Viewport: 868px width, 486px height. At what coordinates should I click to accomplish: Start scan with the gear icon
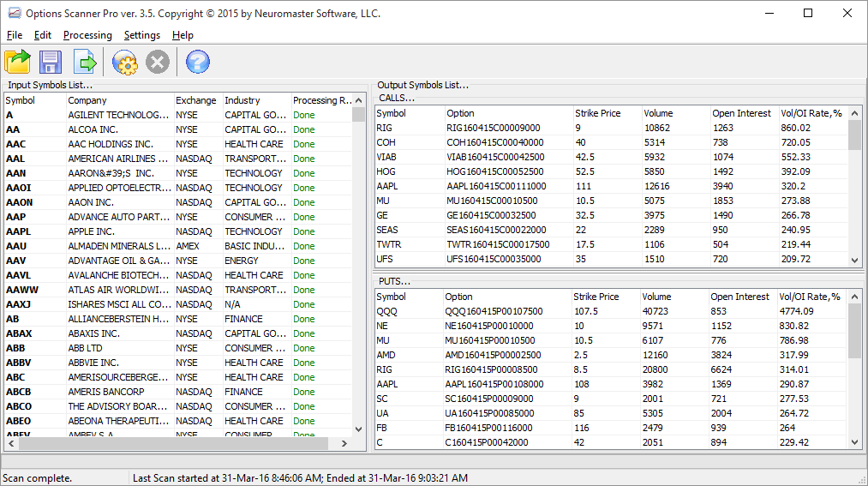click(124, 62)
